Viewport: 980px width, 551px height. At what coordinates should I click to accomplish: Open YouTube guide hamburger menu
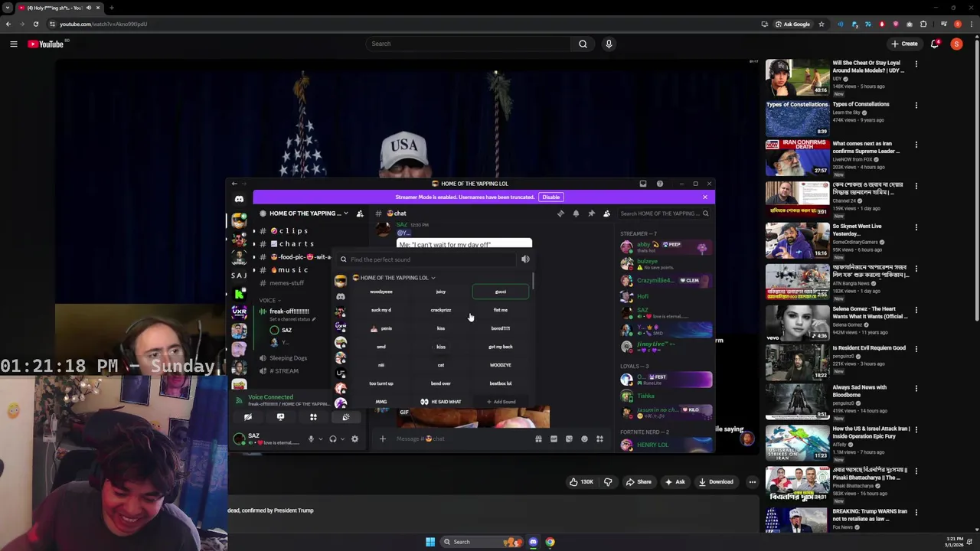13,44
